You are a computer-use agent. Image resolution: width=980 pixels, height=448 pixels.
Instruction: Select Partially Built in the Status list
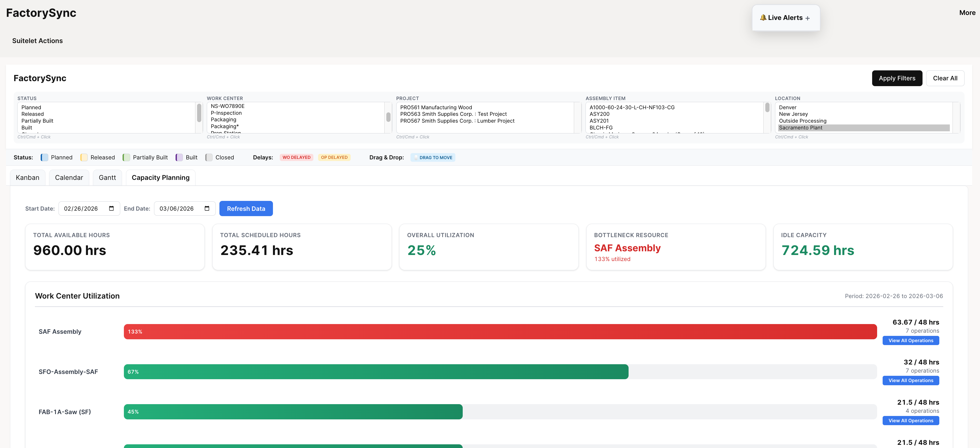[x=37, y=121]
